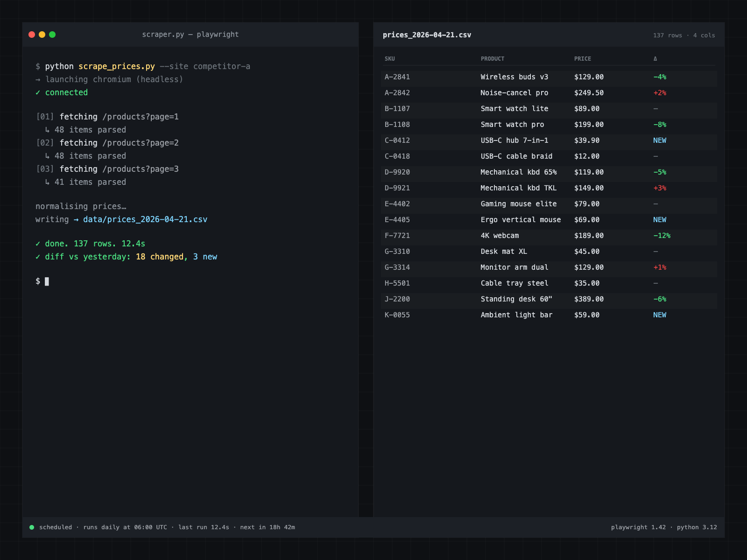Toggle the NEW flag on Ergo vertical mouse
The height and width of the screenshot is (560, 747).
[x=660, y=219]
